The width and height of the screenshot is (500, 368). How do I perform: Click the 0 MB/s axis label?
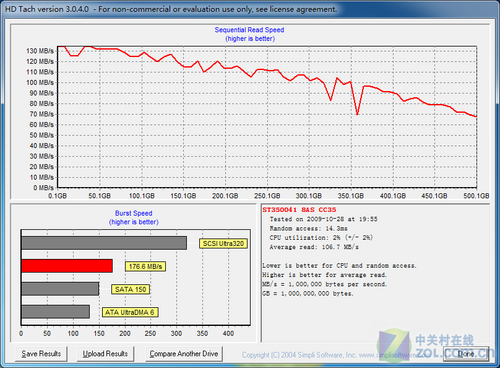[43, 188]
